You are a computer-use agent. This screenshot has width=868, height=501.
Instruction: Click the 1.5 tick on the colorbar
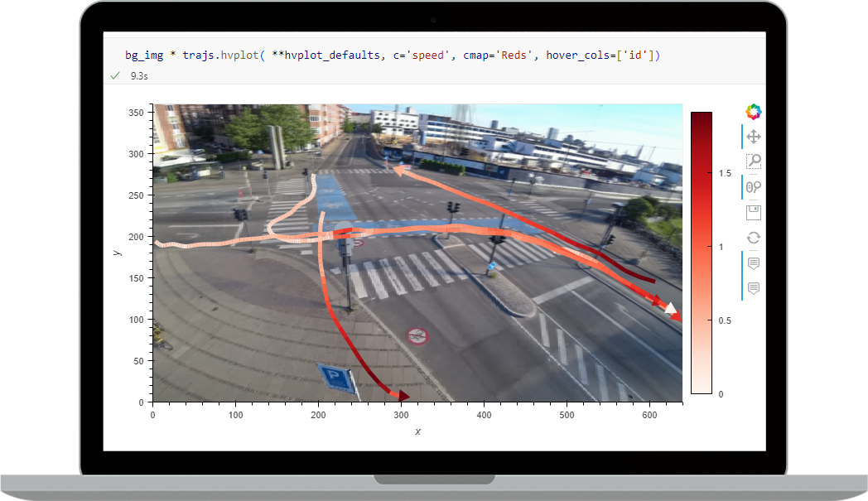(x=724, y=173)
